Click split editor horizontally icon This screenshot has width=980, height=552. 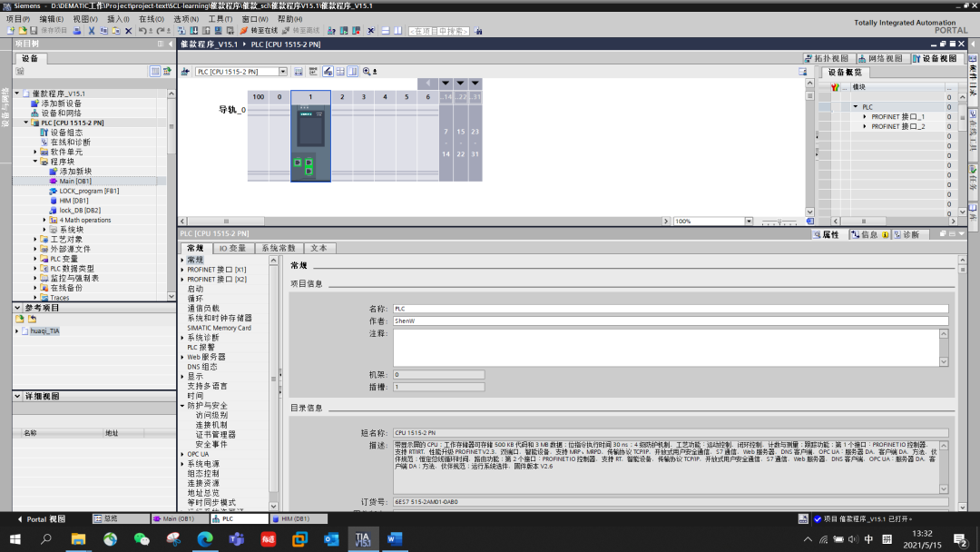pos(386,31)
